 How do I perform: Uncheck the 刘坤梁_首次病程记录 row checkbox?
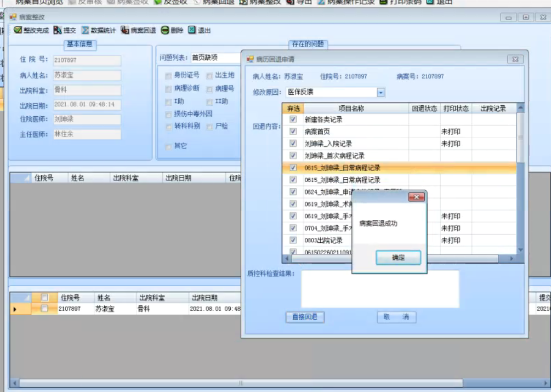[x=293, y=155]
